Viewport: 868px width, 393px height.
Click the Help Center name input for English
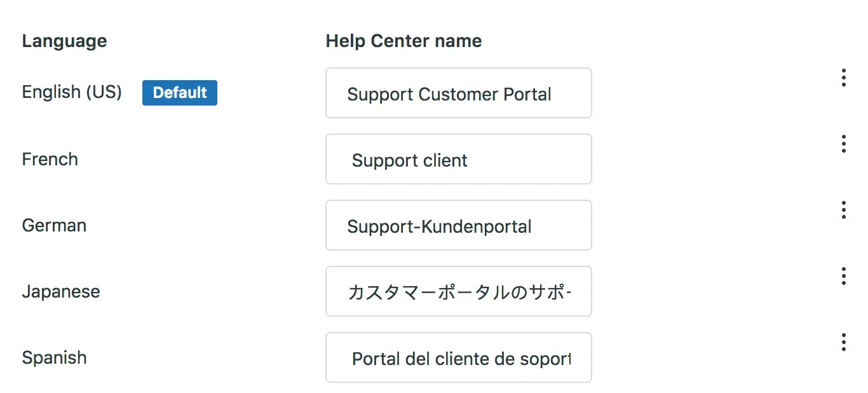pyautogui.click(x=458, y=93)
